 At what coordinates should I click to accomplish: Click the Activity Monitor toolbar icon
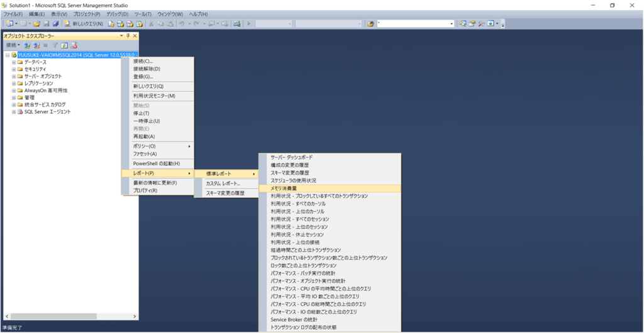(236, 24)
